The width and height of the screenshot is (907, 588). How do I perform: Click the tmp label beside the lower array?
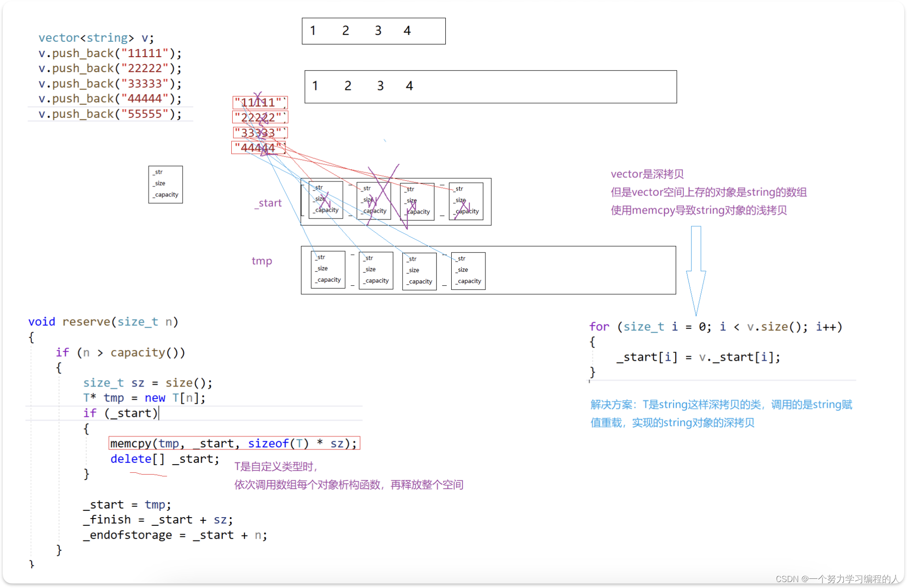pyautogui.click(x=261, y=261)
